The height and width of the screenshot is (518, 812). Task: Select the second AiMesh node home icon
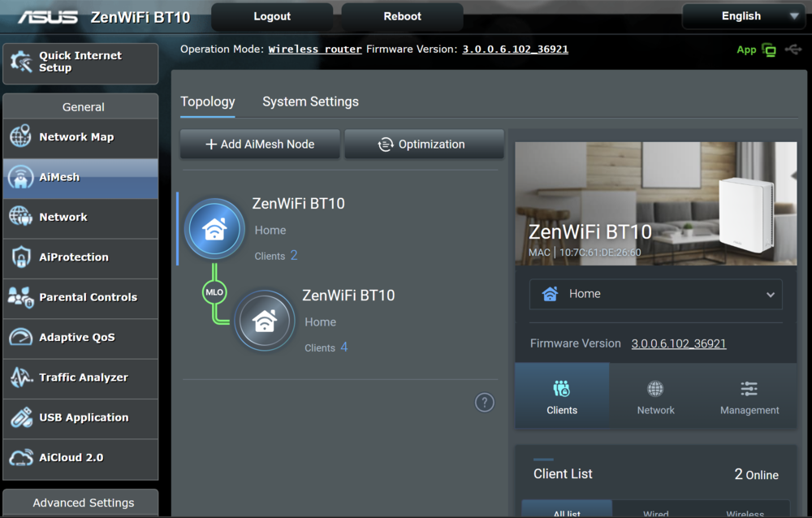pos(265,321)
